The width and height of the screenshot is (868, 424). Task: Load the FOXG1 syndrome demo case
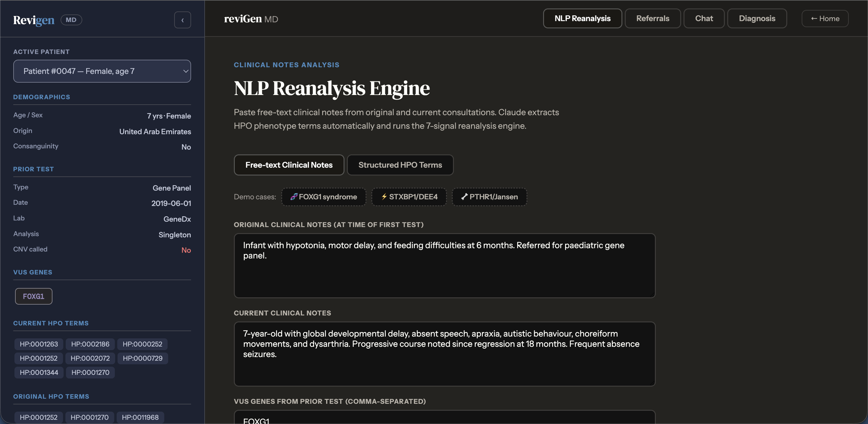coord(323,197)
